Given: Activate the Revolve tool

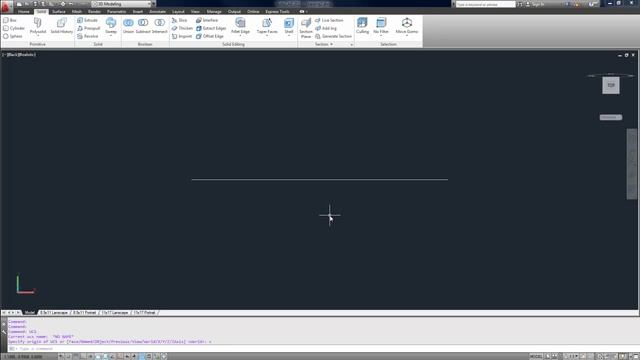Looking at the screenshot, I should point(88,36).
